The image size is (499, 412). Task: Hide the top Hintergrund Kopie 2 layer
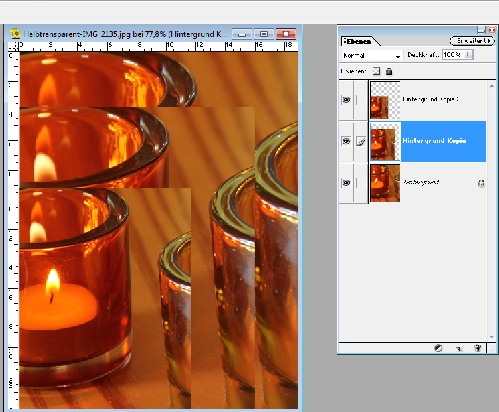(x=346, y=100)
